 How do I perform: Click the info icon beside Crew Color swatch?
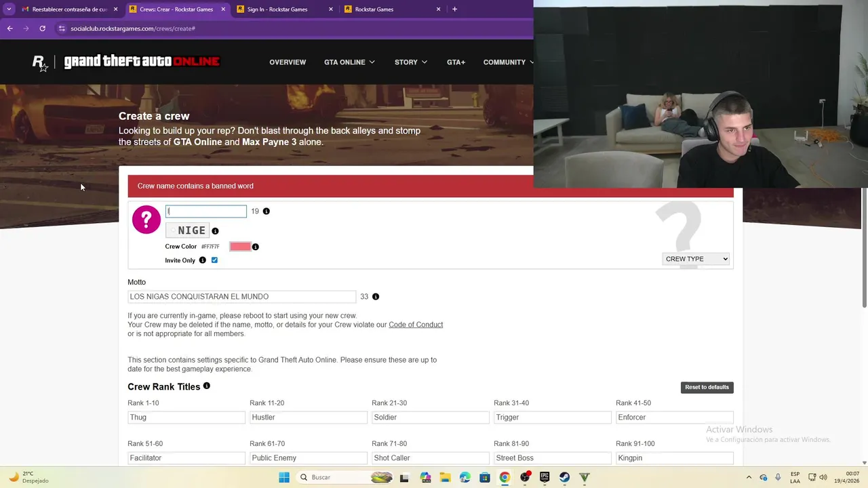256,247
